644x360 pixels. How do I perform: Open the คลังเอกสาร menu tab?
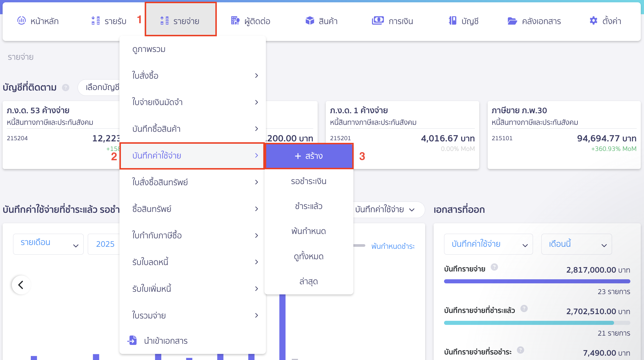(x=534, y=21)
